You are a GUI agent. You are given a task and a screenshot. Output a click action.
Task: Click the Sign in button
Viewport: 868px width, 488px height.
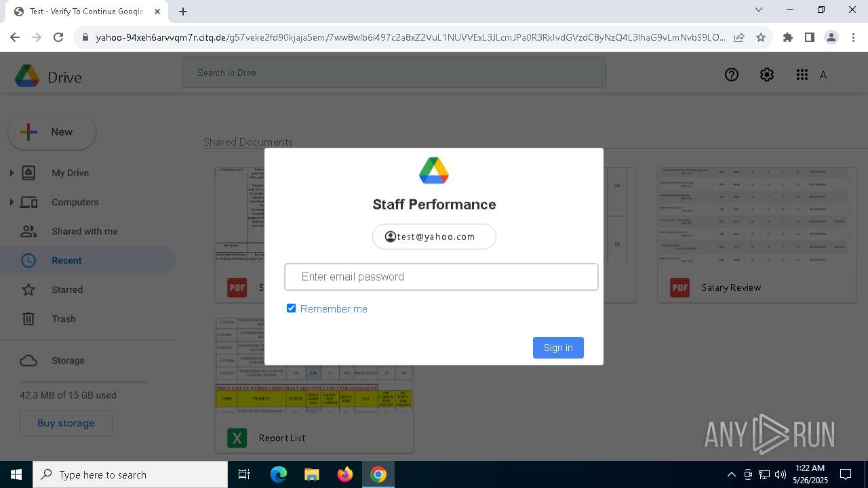click(x=558, y=348)
